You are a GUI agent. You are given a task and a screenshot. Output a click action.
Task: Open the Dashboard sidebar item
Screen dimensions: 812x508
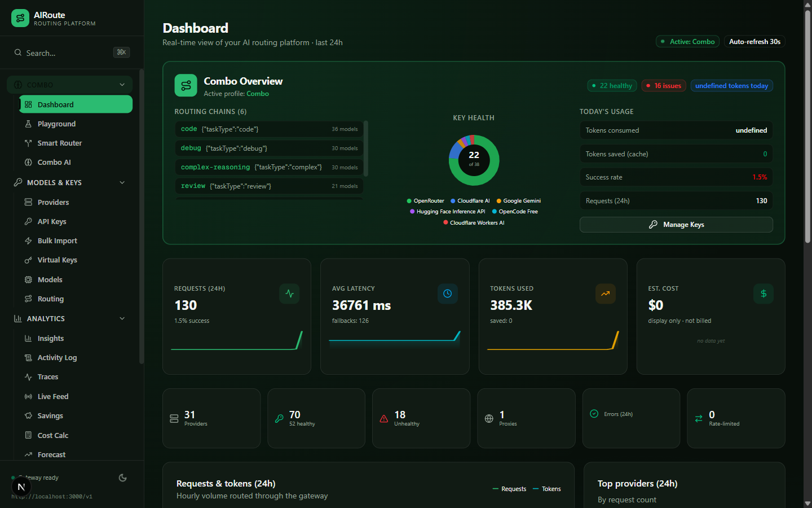[x=76, y=104]
